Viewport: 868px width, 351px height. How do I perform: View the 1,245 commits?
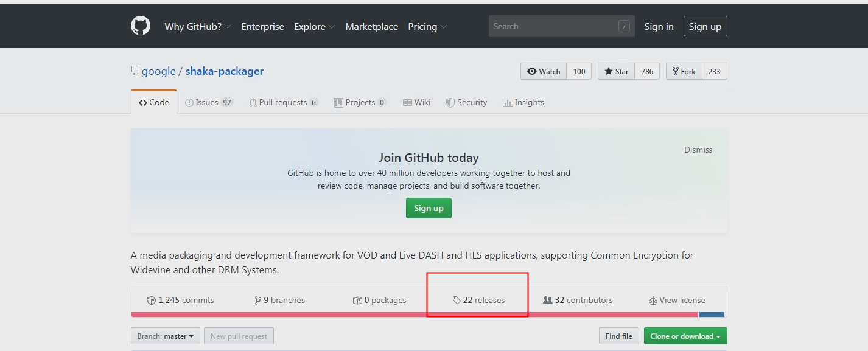pos(181,300)
